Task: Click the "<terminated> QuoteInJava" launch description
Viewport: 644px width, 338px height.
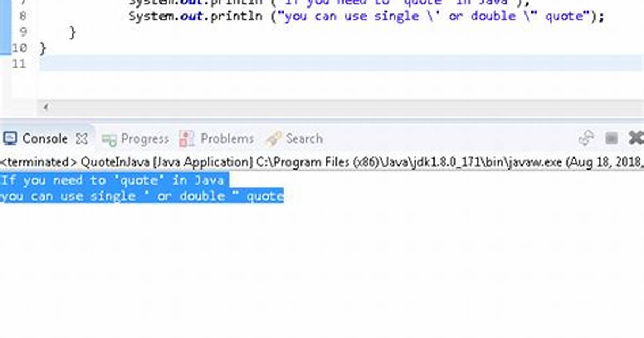Action: tap(322, 162)
